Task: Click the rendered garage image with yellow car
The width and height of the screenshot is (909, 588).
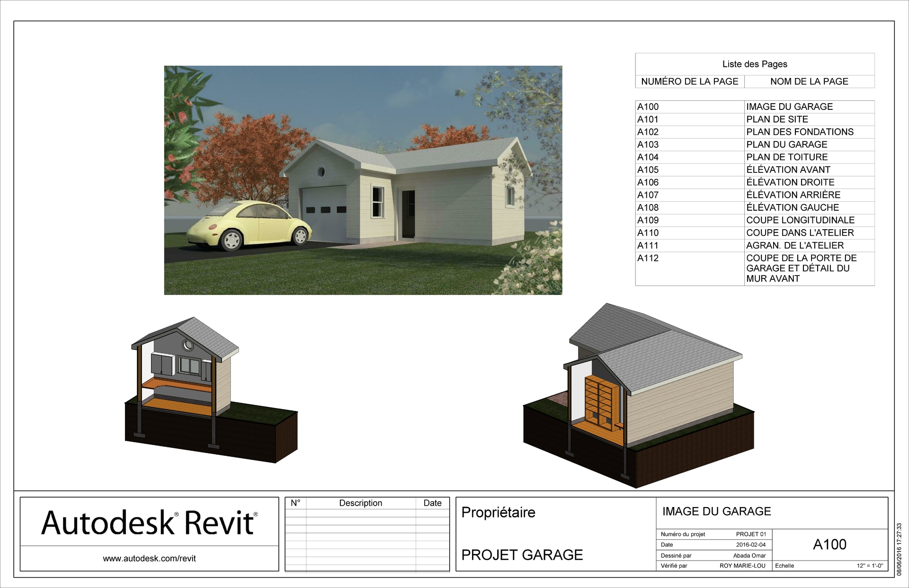Action: pyautogui.click(x=363, y=180)
